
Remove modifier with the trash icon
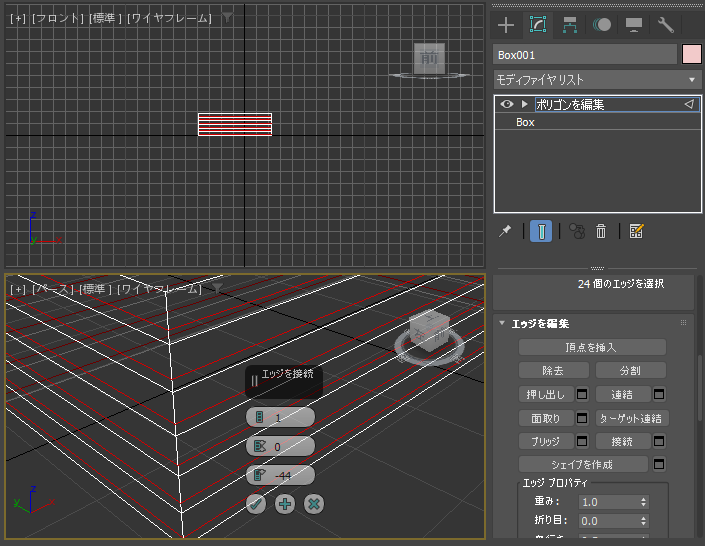601,231
